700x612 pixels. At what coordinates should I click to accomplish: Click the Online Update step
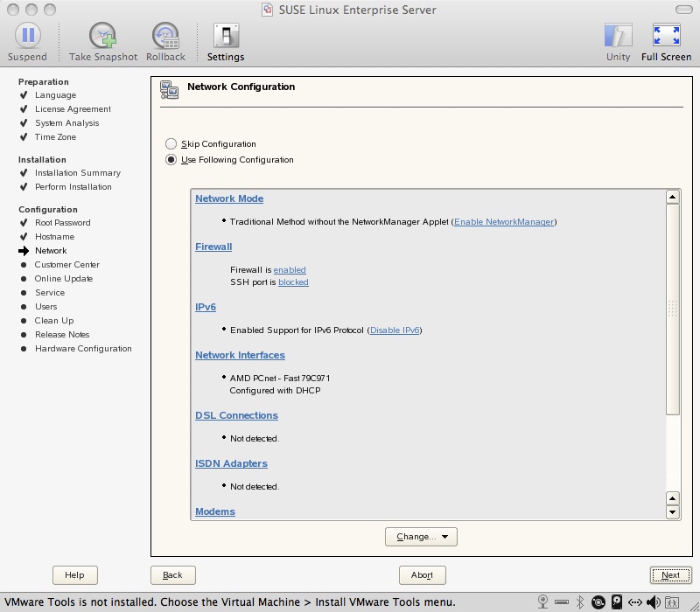[63, 278]
